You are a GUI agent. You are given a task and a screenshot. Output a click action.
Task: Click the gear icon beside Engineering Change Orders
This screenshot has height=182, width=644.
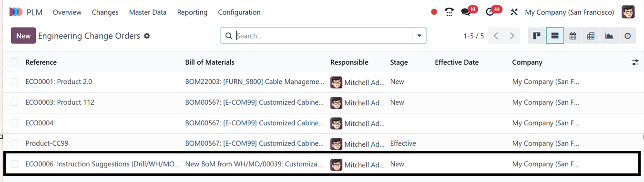coord(147,36)
